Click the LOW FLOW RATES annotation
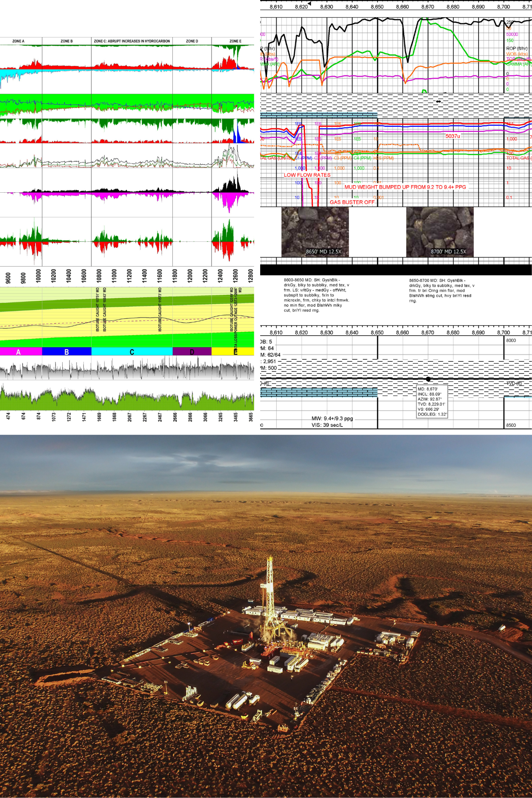Image resolution: width=532 pixels, height=798 pixels. coord(307,175)
